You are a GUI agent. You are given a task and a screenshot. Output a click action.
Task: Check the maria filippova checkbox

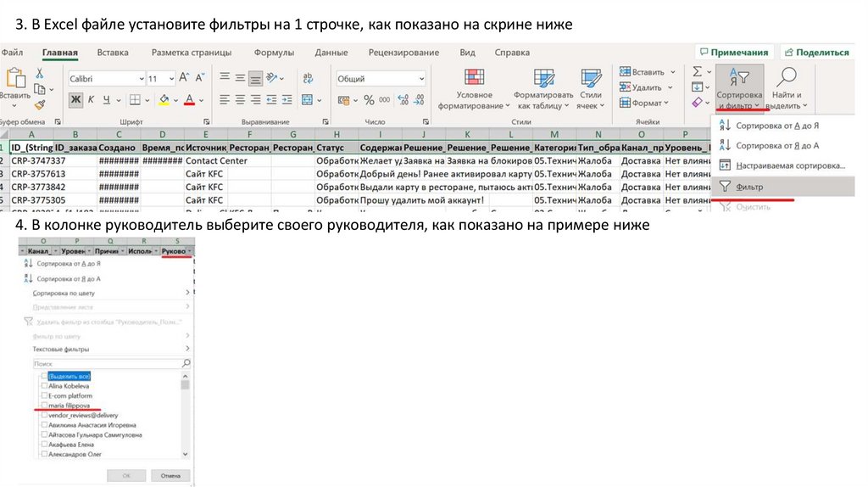tap(45, 406)
